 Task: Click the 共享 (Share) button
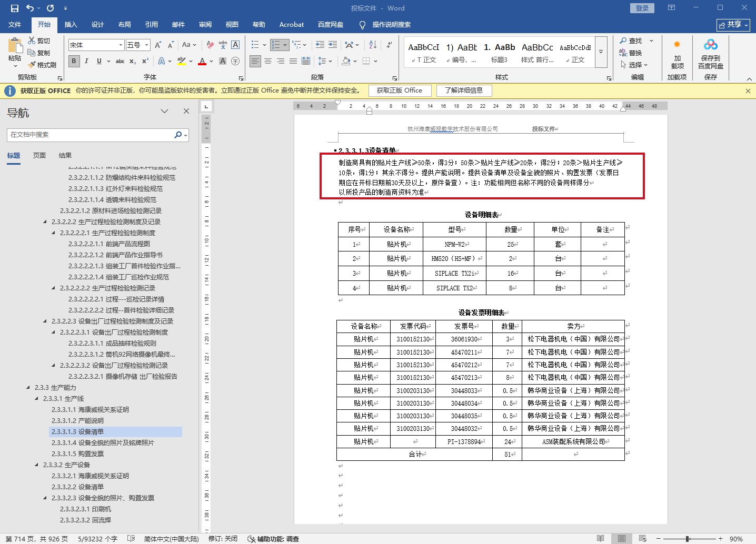[x=733, y=25]
